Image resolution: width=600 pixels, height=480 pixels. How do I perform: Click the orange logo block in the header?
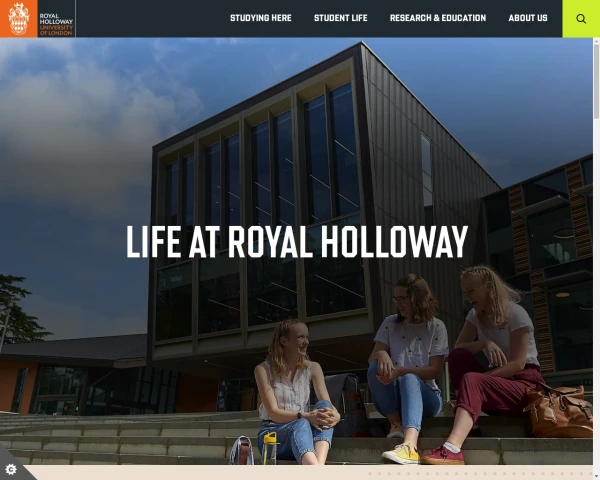19,18
